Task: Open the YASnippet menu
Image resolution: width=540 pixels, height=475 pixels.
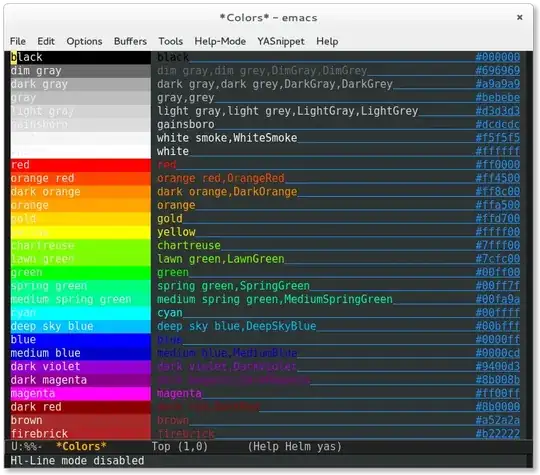Action: (281, 41)
